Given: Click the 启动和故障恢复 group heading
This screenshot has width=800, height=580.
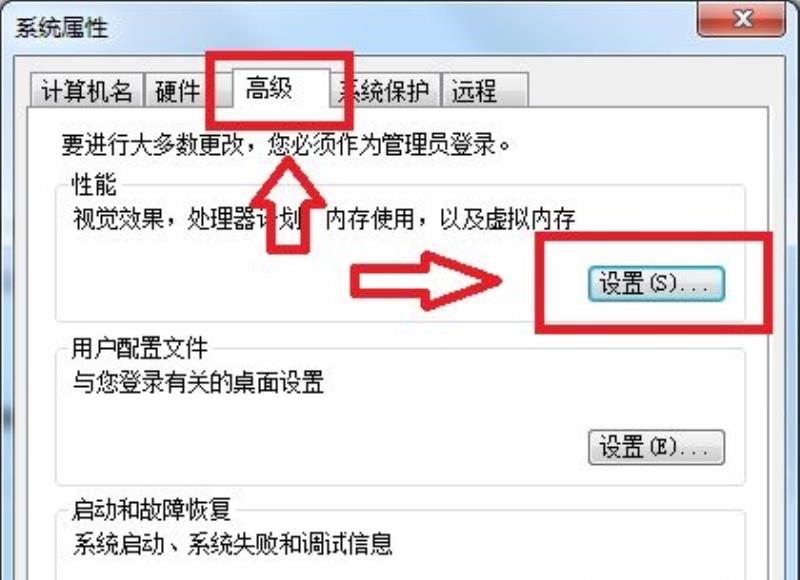Looking at the screenshot, I should click(x=152, y=510).
